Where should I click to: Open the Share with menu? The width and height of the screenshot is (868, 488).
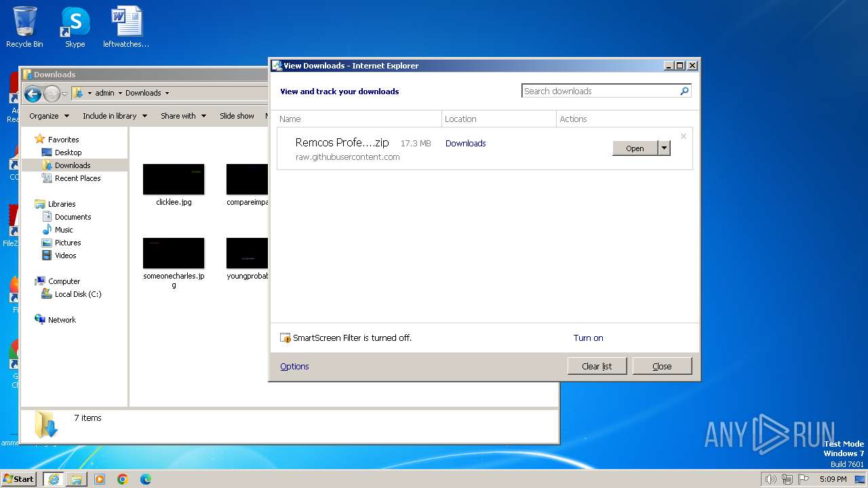pos(183,116)
